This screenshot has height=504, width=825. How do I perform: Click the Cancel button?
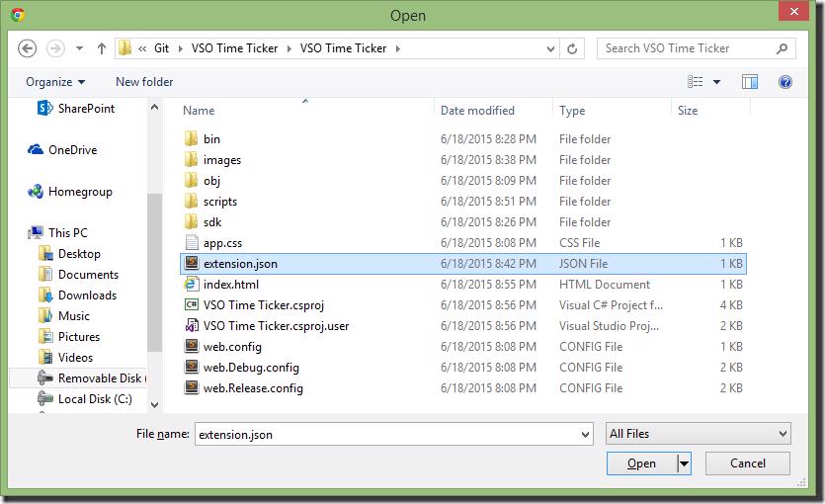(x=748, y=463)
